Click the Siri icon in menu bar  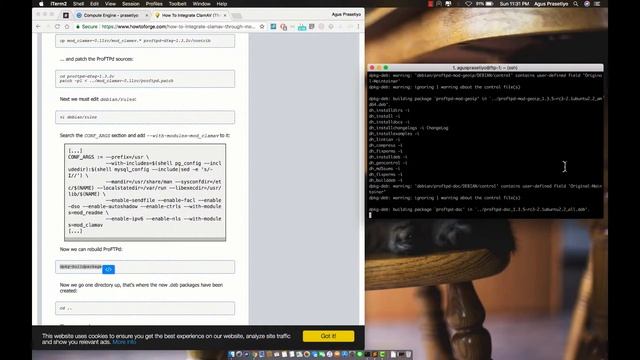pyautogui.click(x=587, y=4)
